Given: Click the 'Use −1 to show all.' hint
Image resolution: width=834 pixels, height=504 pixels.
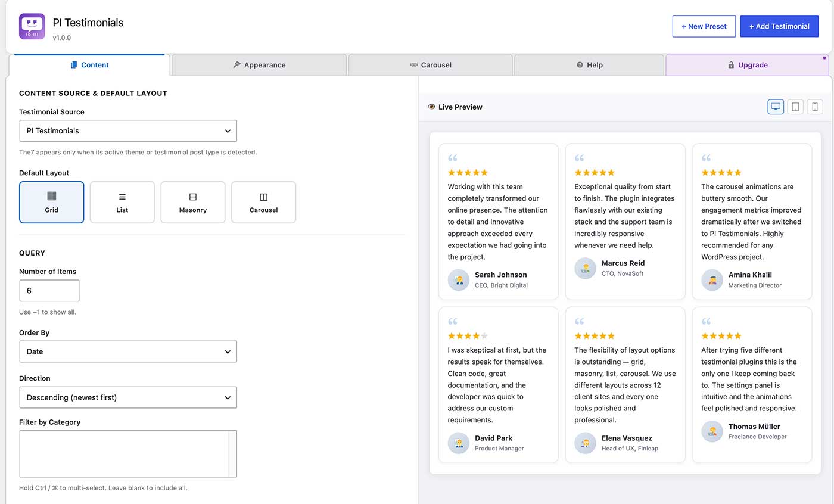Looking at the screenshot, I should (x=48, y=312).
